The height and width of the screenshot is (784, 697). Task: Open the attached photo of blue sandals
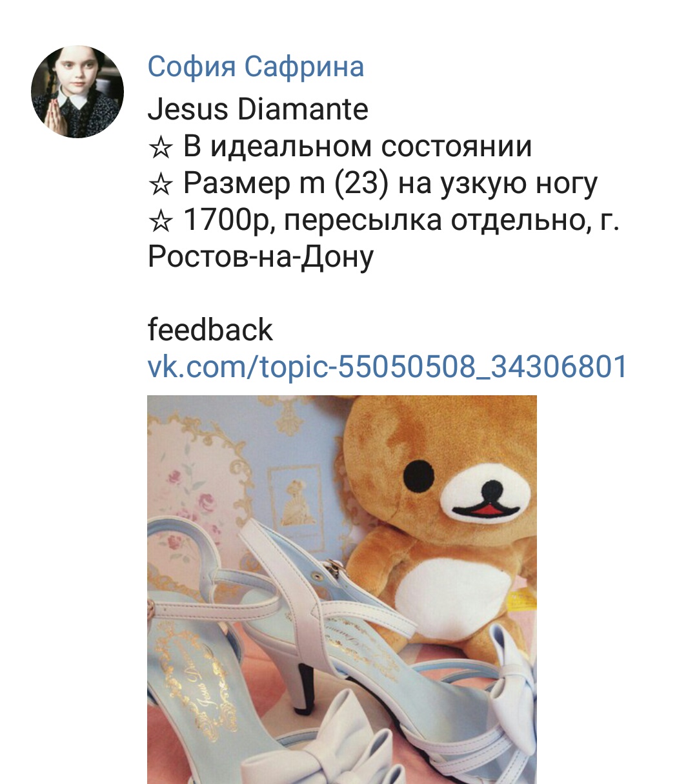coord(342,589)
